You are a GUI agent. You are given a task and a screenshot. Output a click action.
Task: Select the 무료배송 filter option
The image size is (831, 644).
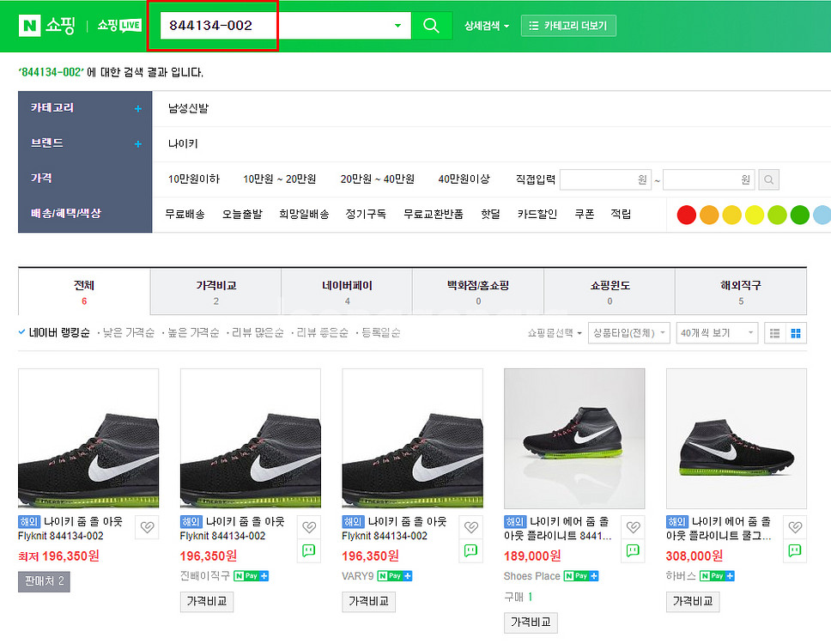(185, 214)
